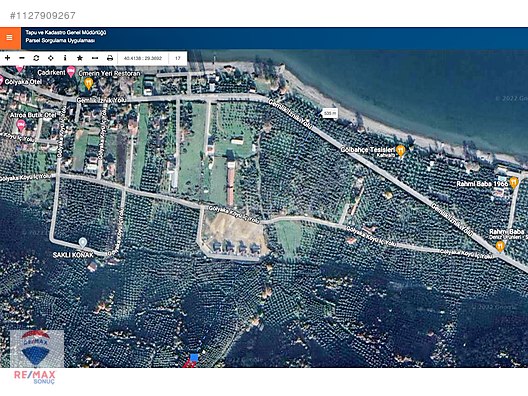Click the coordinates display box
The image size is (528, 396).
point(143,58)
